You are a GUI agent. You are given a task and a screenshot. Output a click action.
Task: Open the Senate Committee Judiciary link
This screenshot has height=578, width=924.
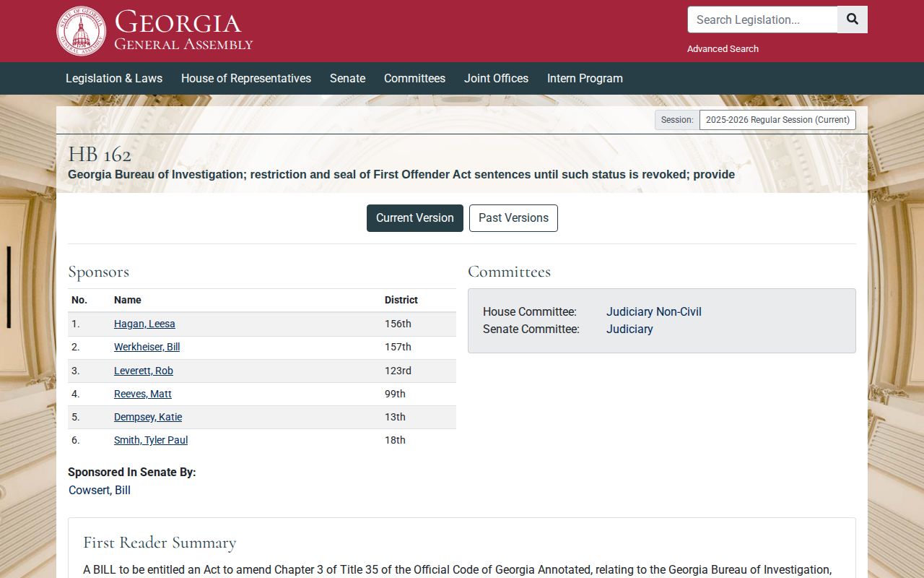[x=629, y=329]
